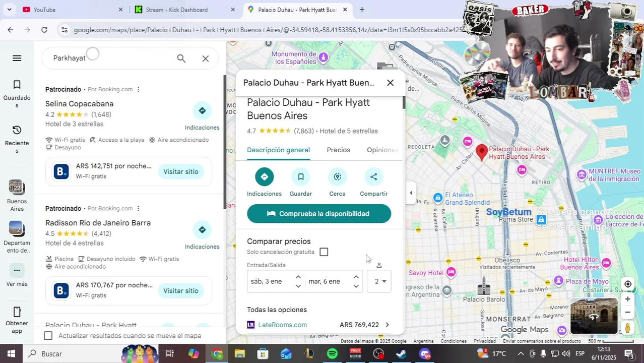
Task: Open ad options for Selina Copacabana listing
Action: pos(138,90)
